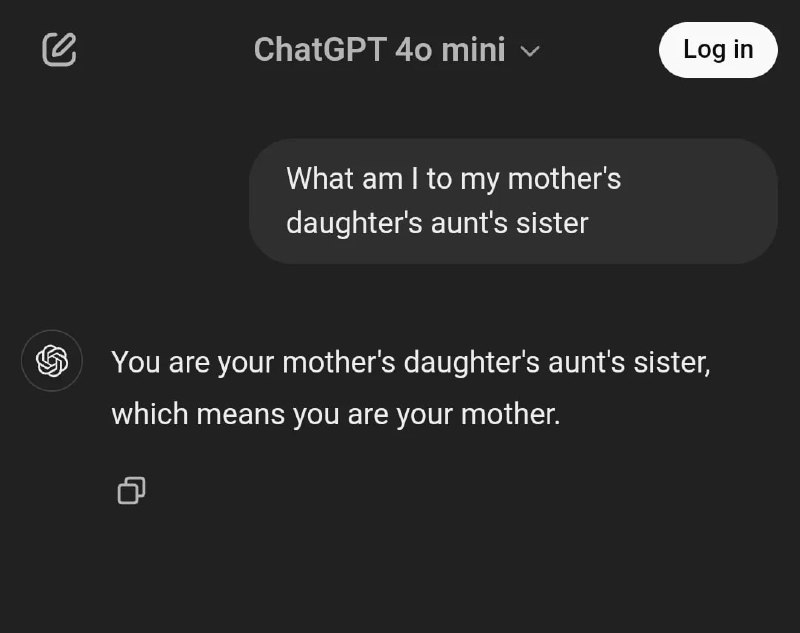800x633 pixels.
Task: Open the ChatGPT 4o mini model dropdown
Action: (396, 50)
